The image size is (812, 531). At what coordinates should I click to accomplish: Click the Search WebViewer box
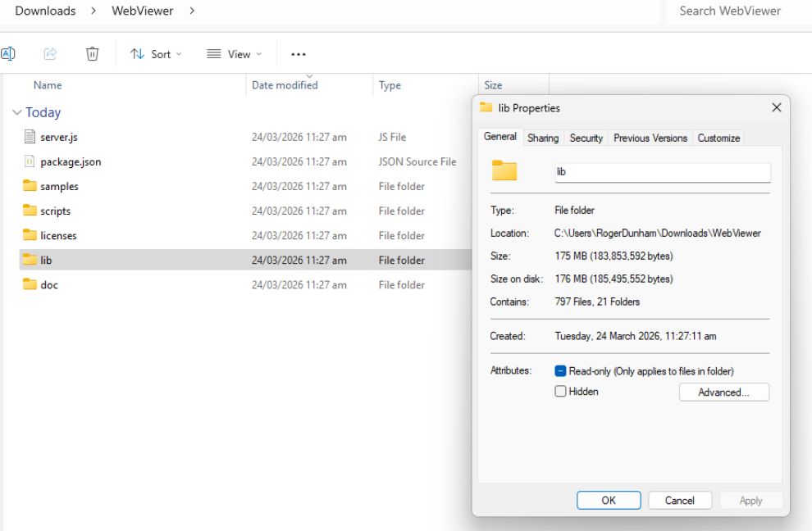pos(739,11)
